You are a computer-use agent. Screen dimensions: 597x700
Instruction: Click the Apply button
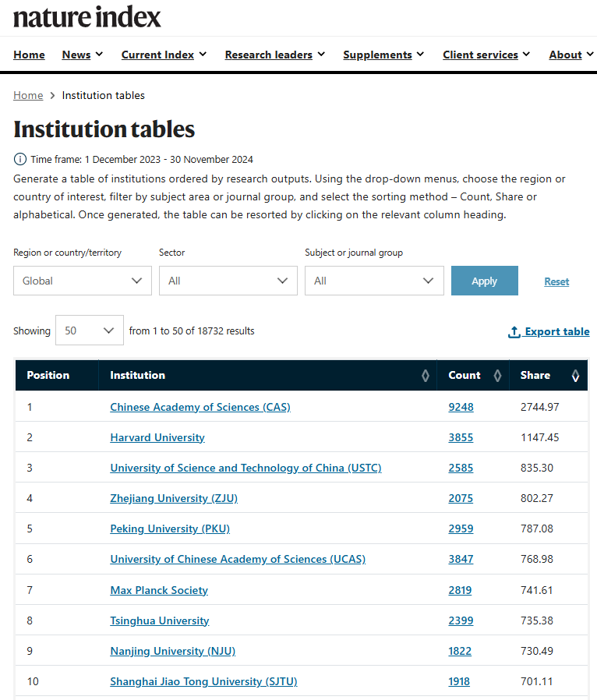[484, 281]
